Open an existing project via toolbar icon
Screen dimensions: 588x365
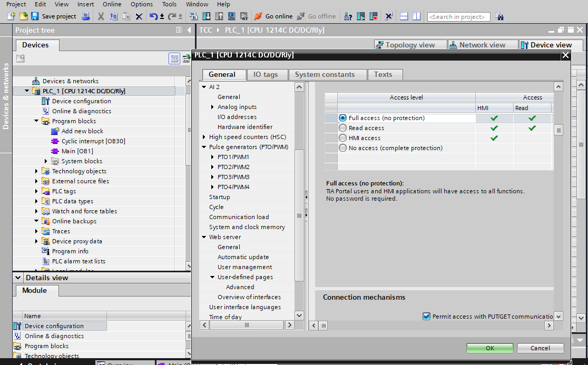[23, 16]
